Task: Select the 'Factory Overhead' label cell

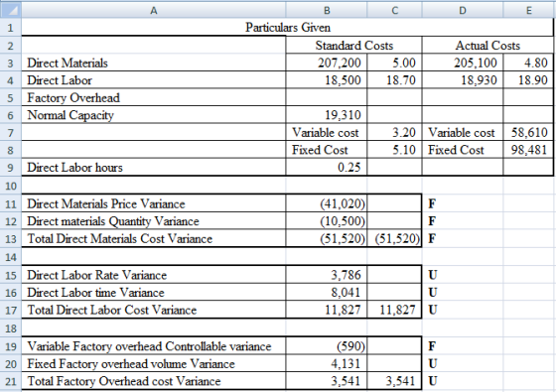Action: pyautogui.click(x=154, y=97)
